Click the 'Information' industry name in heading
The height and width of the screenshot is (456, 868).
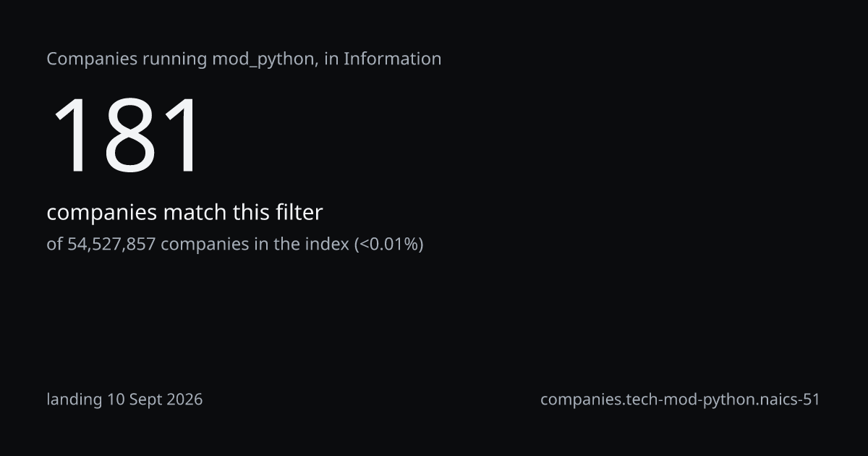coord(392,59)
